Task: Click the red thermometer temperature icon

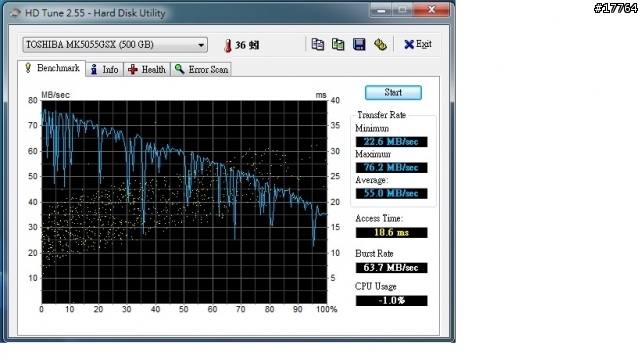Action: (228, 45)
